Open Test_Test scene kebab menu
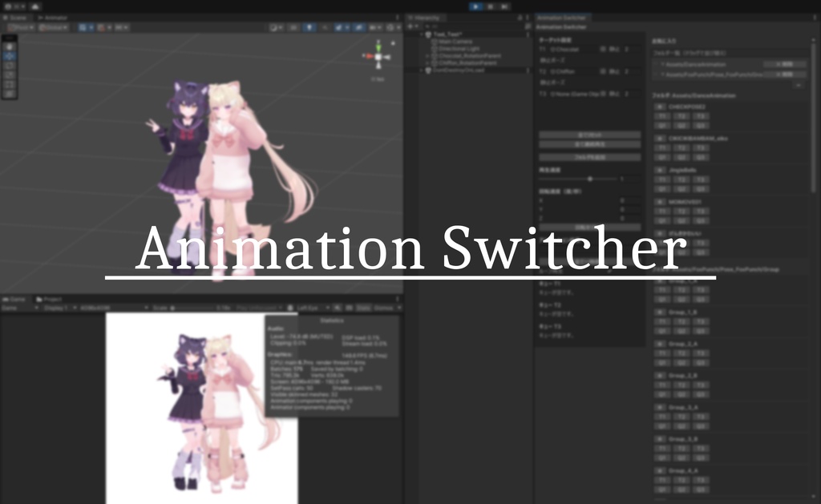This screenshot has width=821, height=504. click(528, 34)
